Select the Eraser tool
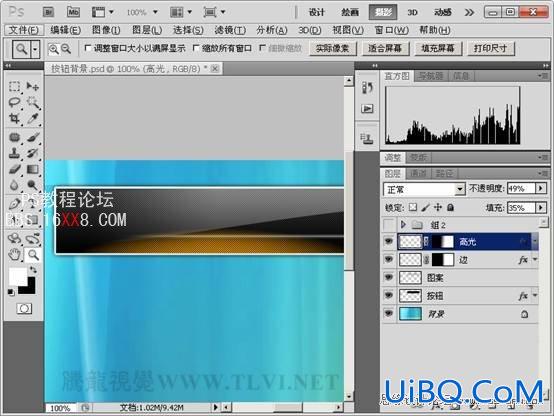 coord(14,169)
